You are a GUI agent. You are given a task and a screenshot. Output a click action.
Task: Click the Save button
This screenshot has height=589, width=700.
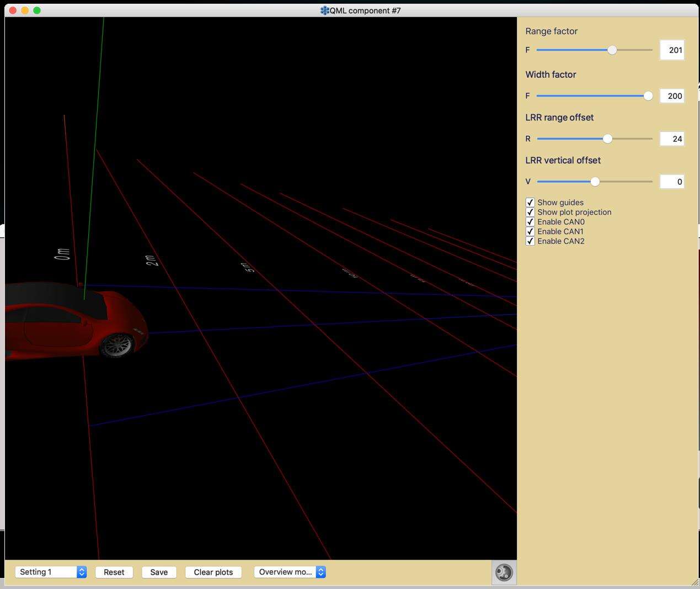159,572
